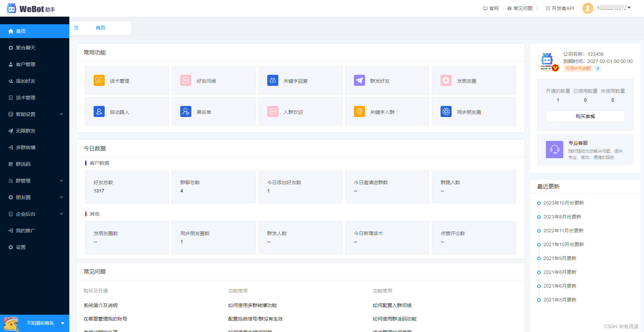Viewport: 644px width, 332px height.
Task: Open the 2023年8月份更新 entry
Action: [562, 217]
